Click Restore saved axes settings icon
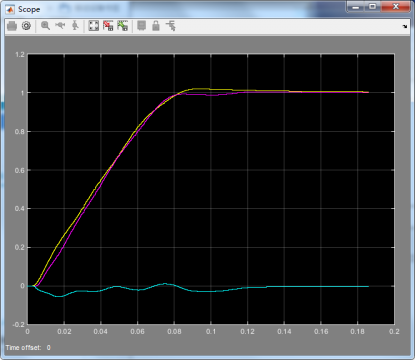The height and width of the screenshot is (360, 415). pos(123,26)
